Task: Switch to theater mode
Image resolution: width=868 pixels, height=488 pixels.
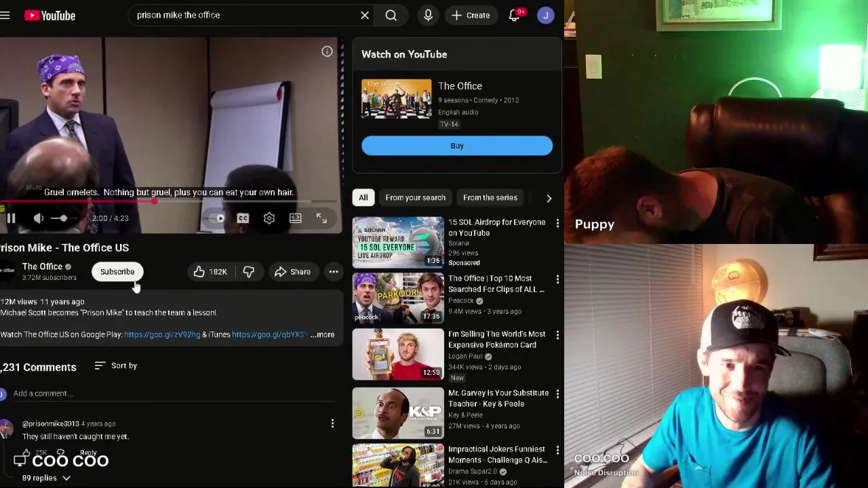Action: (296, 218)
